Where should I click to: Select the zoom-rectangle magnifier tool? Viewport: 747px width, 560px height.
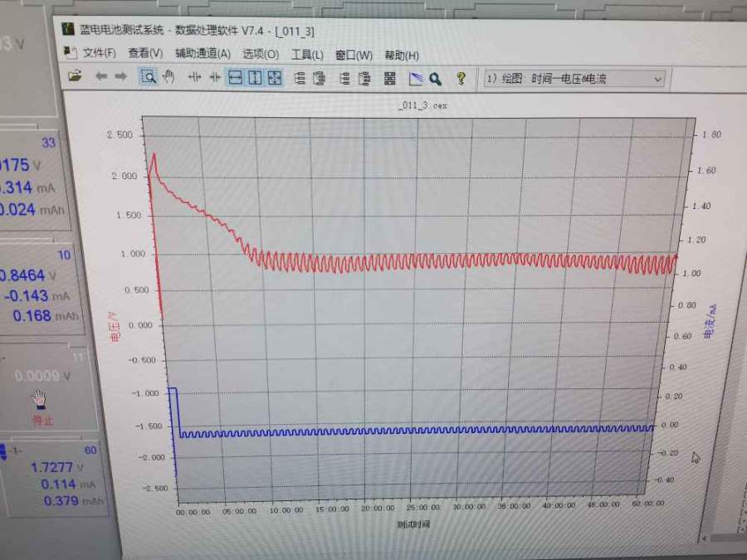coord(149,76)
